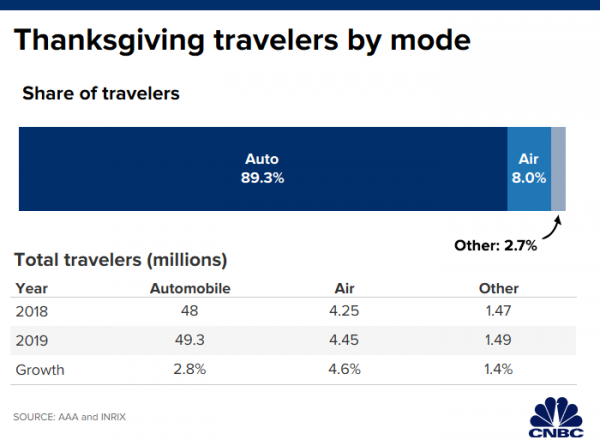Select the 2018 row label

pyautogui.click(x=32, y=311)
